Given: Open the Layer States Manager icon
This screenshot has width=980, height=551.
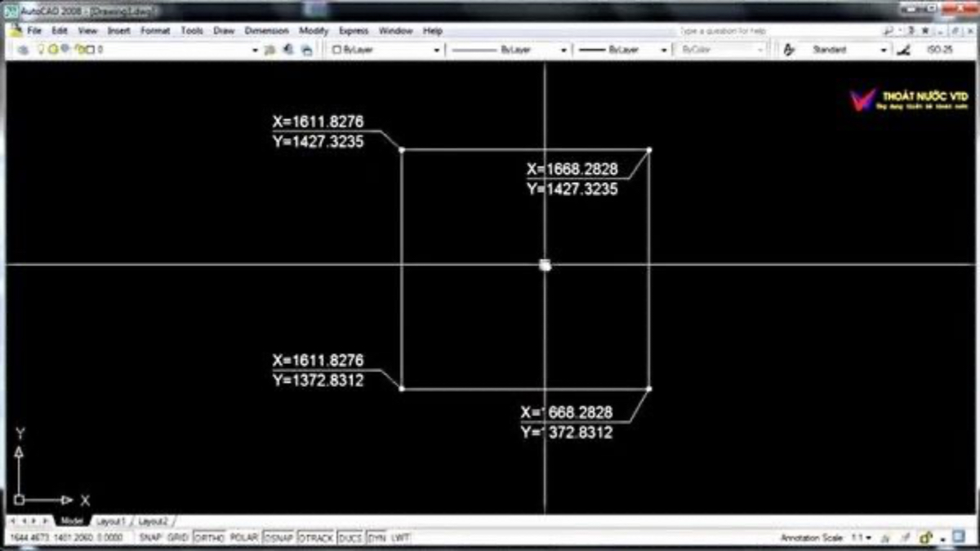Looking at the screenshot, I should tap(306, 50).
